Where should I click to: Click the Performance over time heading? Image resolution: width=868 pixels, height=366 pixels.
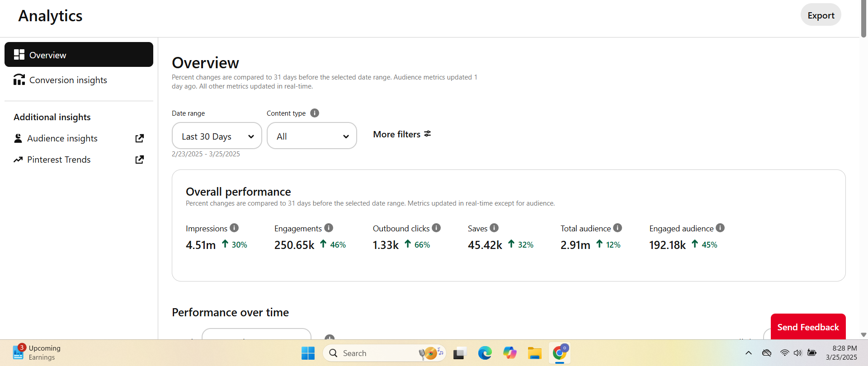(x=230, y=312)
